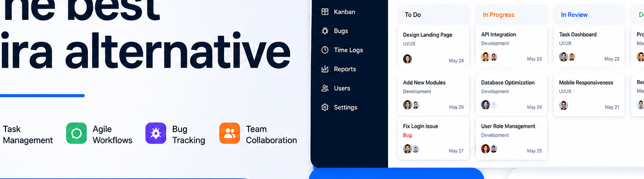Open the Add New Modules task card
The image size is (644, 179).
coord(434,94)
